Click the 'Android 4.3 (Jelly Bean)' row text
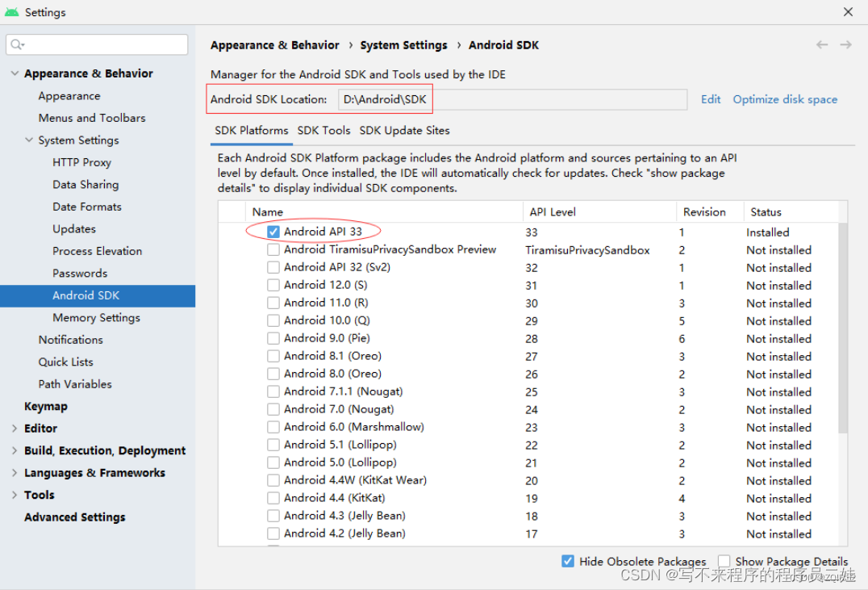 (x=344, y=516)
